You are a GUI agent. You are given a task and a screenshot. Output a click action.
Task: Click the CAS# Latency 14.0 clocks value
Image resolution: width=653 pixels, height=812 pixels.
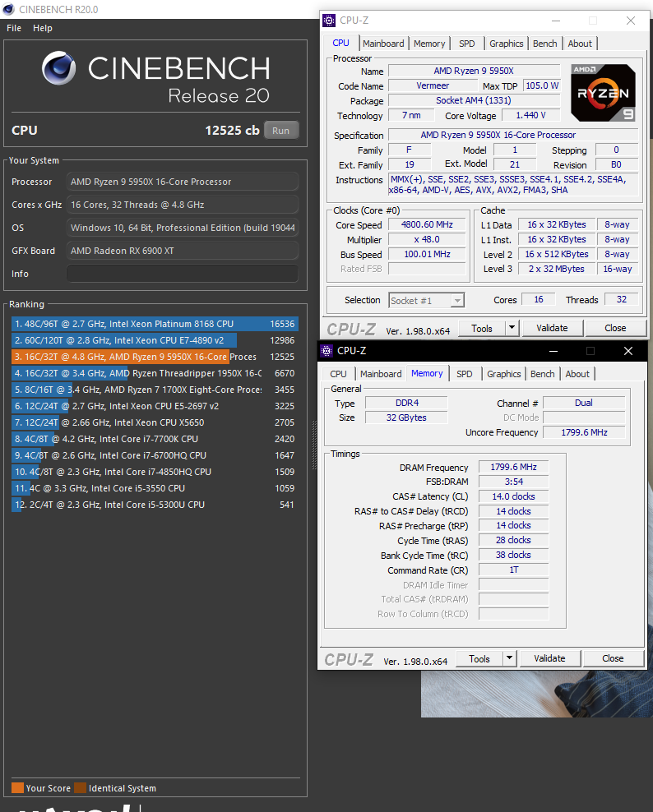tap(513, 496)
